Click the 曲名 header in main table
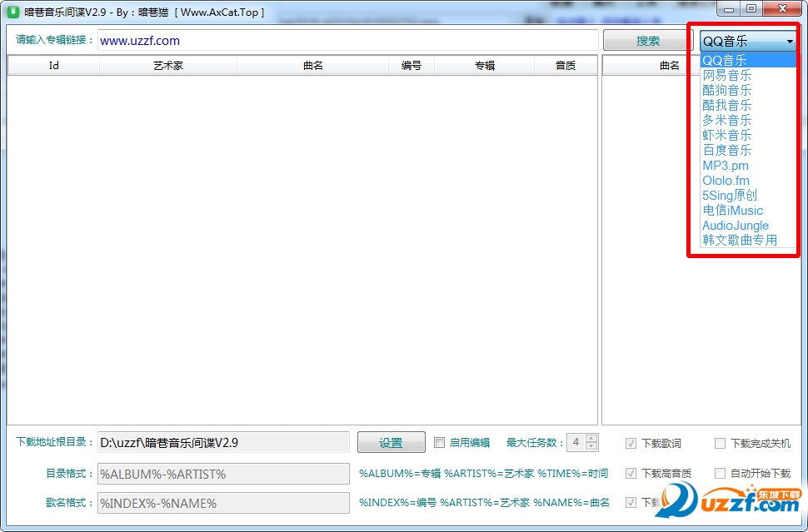Image resolution: width=808 pixels, height=532 pixels. click(x=313, y=66)
